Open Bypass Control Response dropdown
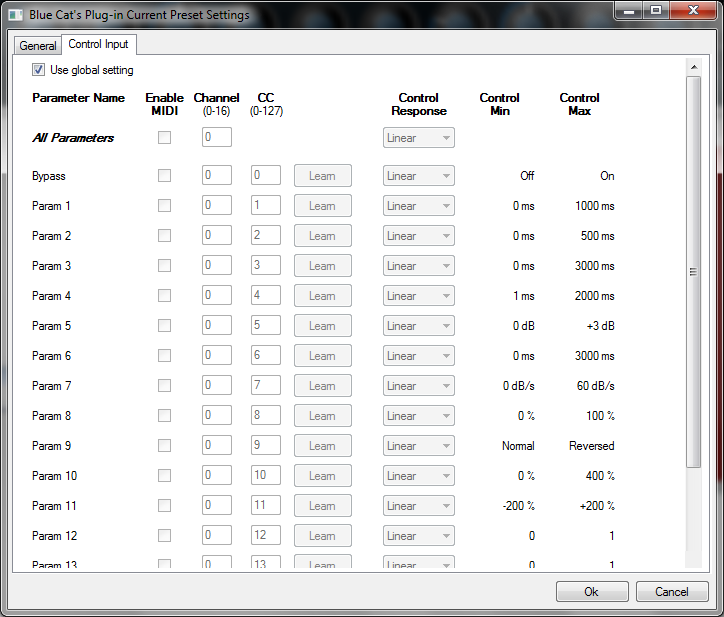This screenshot has width=724, height=617. point(419,175)
